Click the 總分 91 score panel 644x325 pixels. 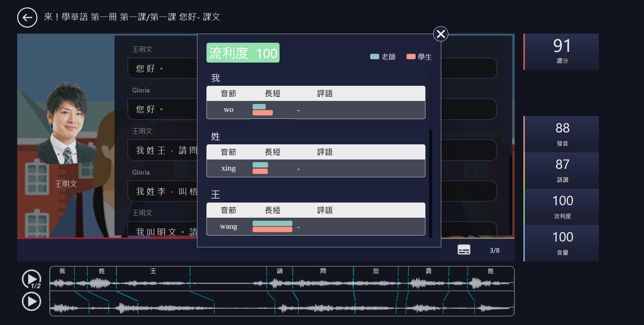click(x=561, y=51)
